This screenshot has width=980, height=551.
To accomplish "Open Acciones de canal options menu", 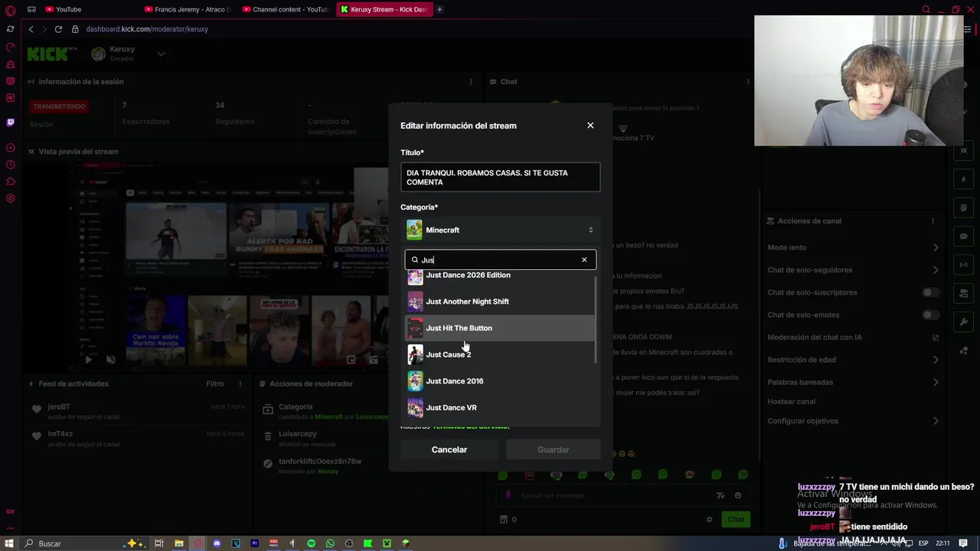I will [x=933, y=220].
